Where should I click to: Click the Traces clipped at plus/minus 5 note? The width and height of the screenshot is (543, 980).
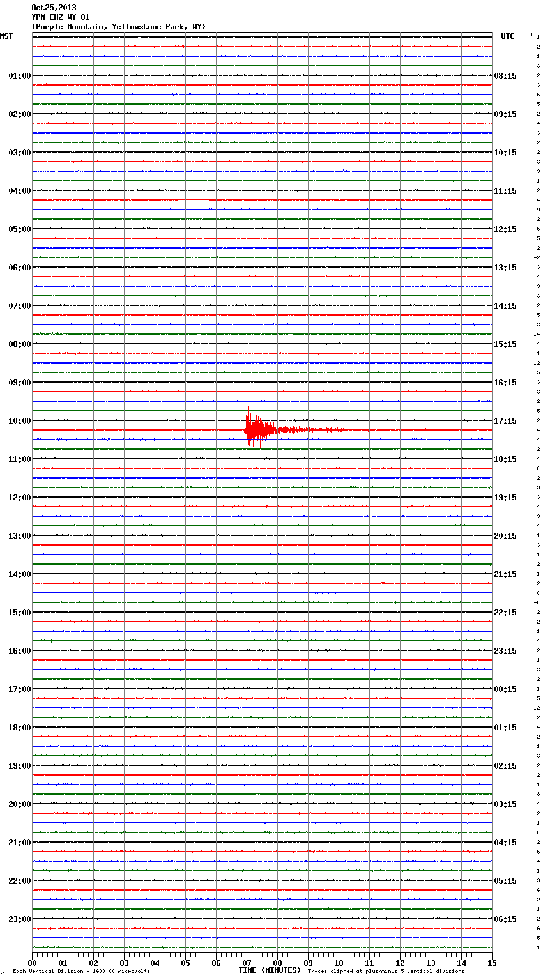tap(386, 972)
